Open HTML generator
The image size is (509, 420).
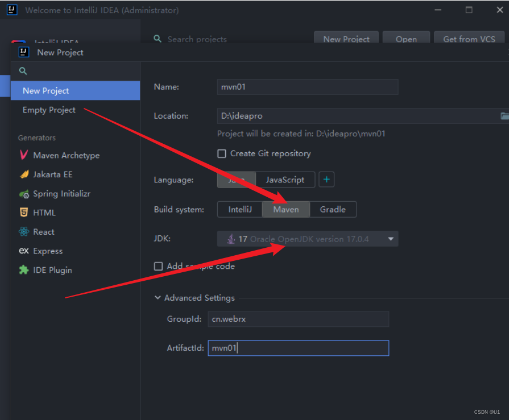pos(75,213)
